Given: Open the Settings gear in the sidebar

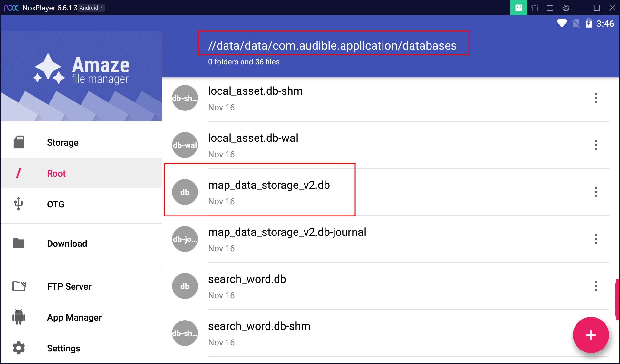Looking at the screenshot, I should click(x=19, y=348).
